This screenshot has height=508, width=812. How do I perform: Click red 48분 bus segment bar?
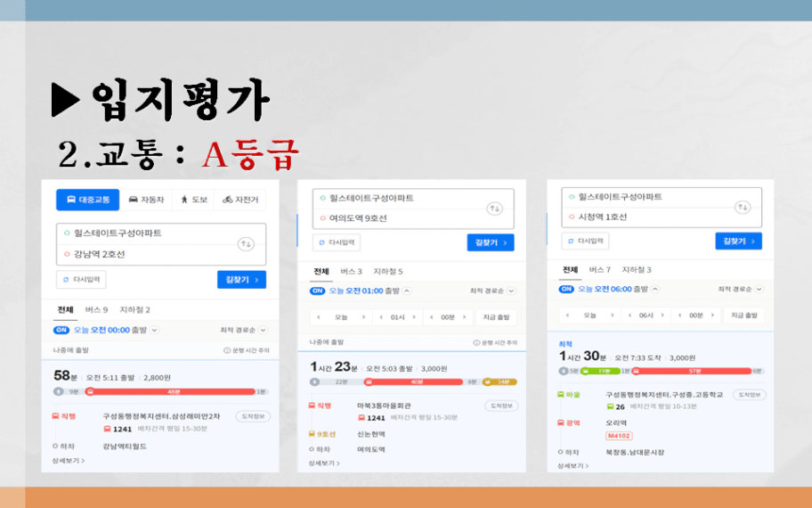(x=170, y=392)
